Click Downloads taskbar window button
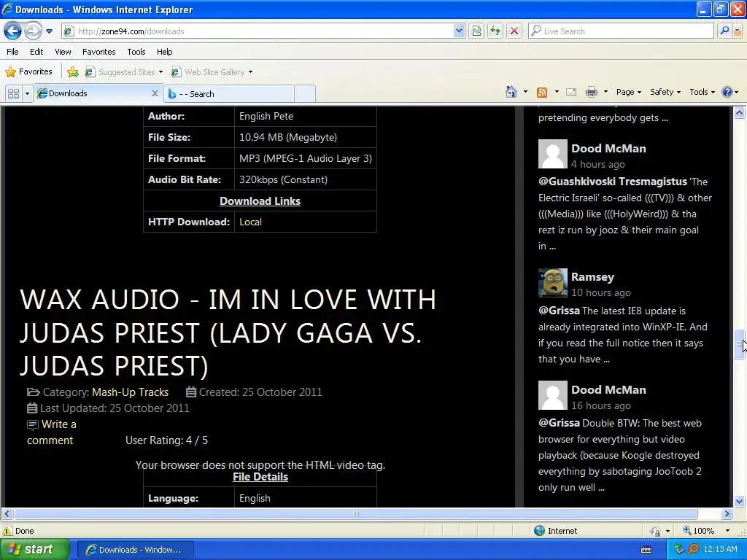Image resolution: width=747 pixels, height=560 pixels. coord(135,550)
